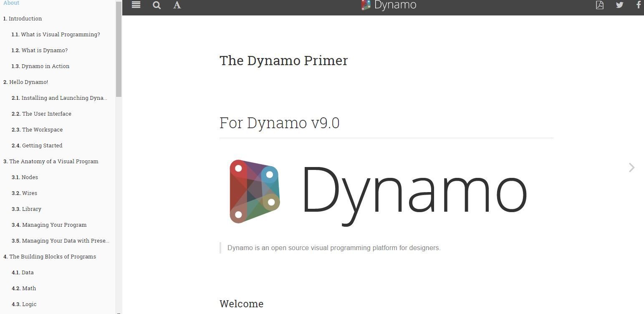Click the large Dynamo logo image

pos(378,193)
